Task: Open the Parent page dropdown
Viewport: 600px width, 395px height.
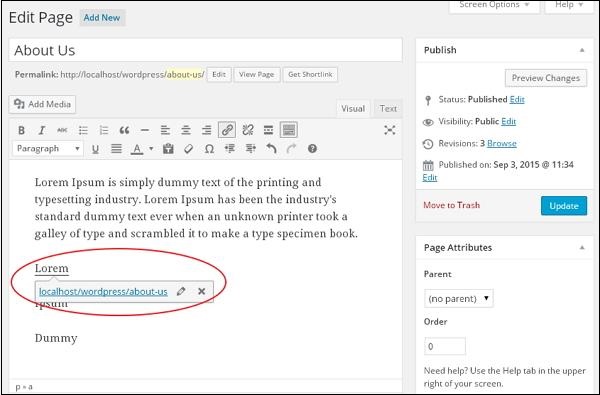Action: pos(458,299)
